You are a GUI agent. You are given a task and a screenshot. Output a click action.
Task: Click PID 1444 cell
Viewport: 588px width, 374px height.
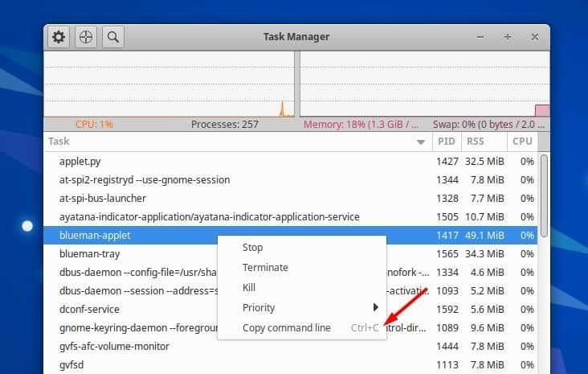(447, 346)
